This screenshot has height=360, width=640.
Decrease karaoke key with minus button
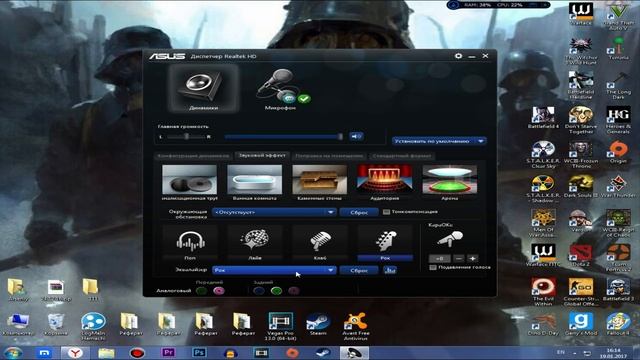pos(459,258)
